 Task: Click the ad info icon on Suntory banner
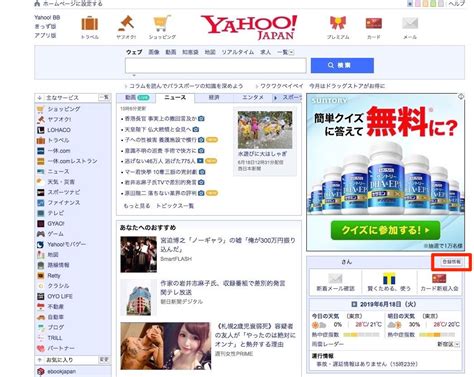461,97
